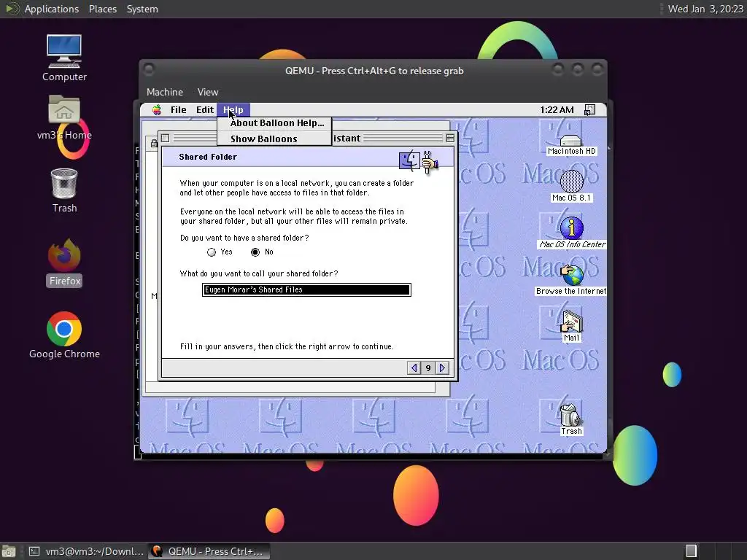Viewport: 747px width, 560px height.
Task: Open the Places menu in top panel
Action: [102, 9]
